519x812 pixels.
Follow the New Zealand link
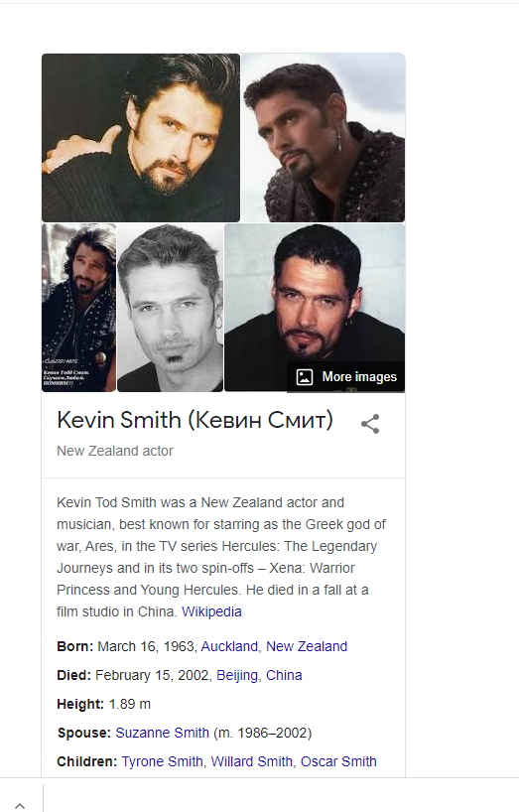click(307, 646)
